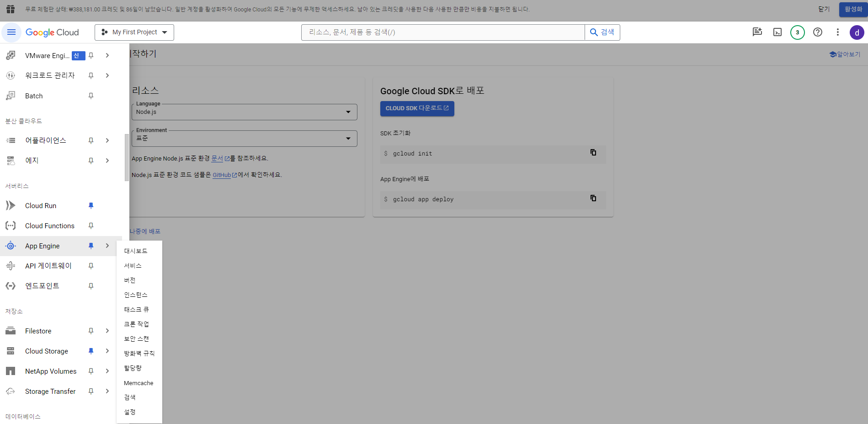
Task: Click the apps grid icon in top banner
Action: [x=10, y=9]
